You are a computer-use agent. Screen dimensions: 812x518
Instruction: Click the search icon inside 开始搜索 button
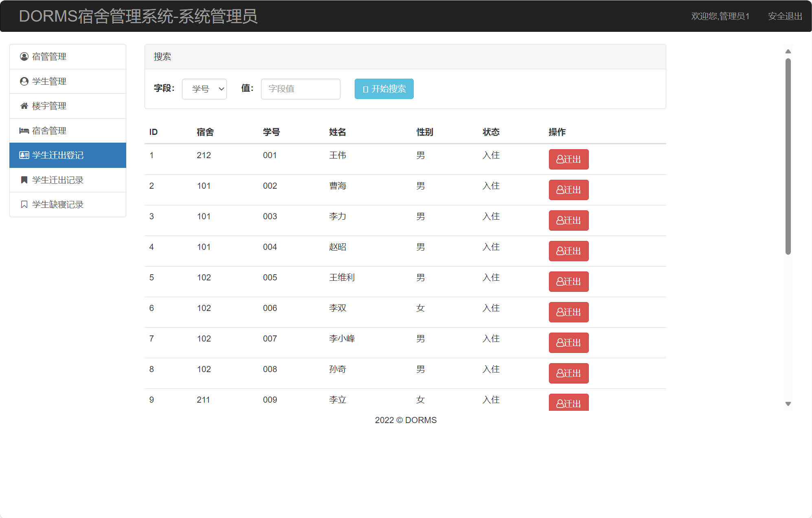click(x=364, y=89)
